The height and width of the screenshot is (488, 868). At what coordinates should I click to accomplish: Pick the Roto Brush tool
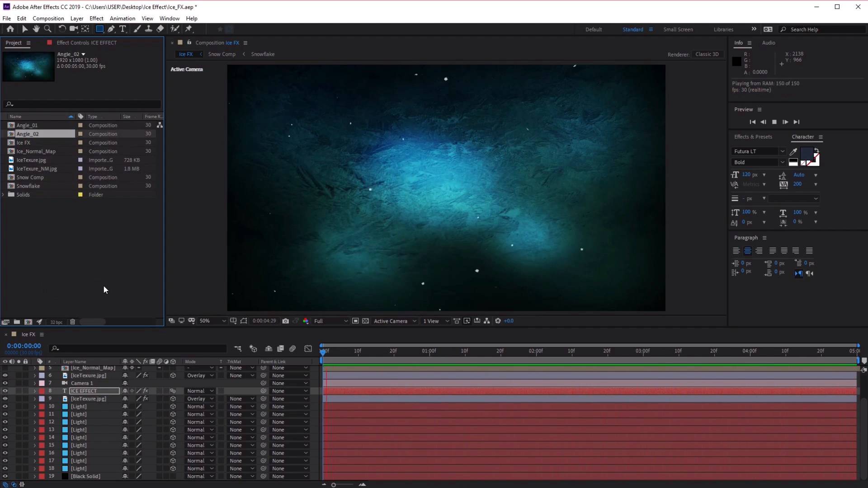pos(175,28)
